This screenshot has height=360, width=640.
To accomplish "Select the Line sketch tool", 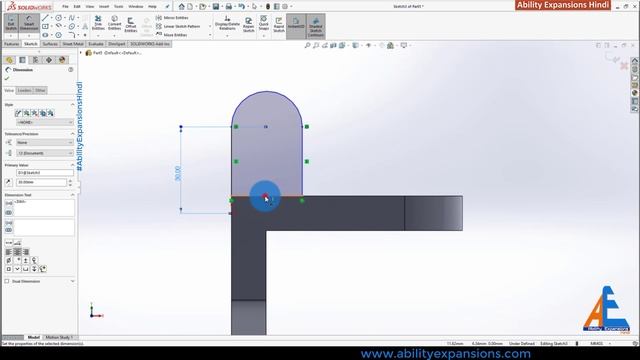I will (45, 18).
